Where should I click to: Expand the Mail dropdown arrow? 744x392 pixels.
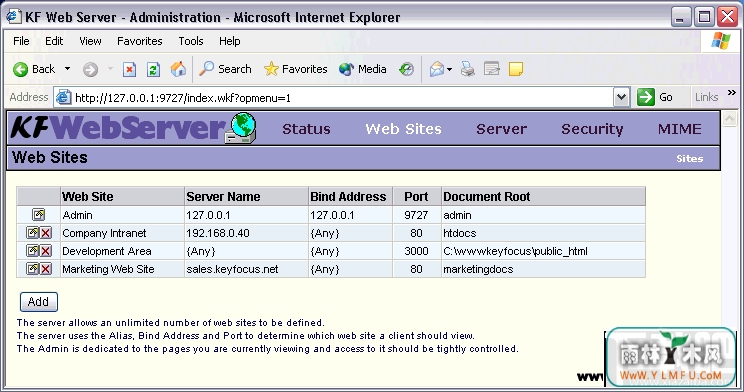tap(449, 70)
